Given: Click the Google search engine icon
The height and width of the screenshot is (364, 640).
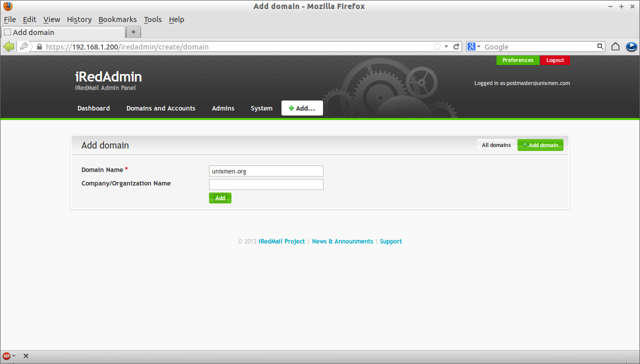Looking at the screenshot, I should pos(471,46).
